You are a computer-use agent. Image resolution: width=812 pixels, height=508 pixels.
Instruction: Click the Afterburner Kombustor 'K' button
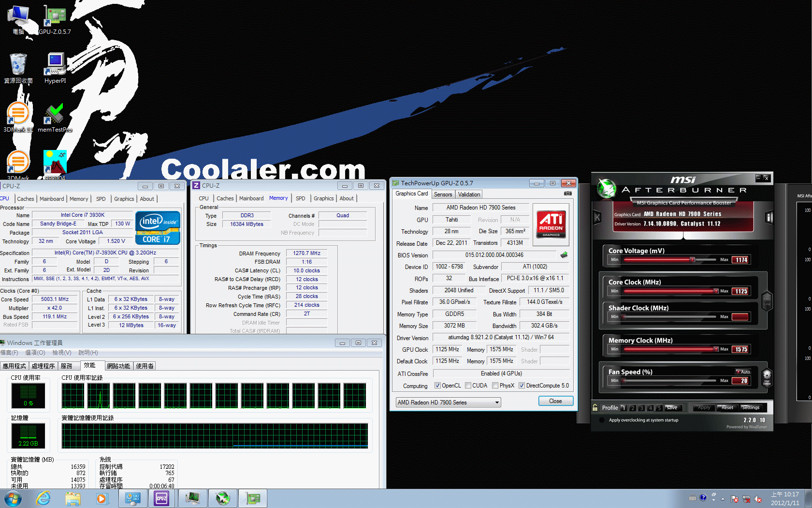(x=597, y=218)
